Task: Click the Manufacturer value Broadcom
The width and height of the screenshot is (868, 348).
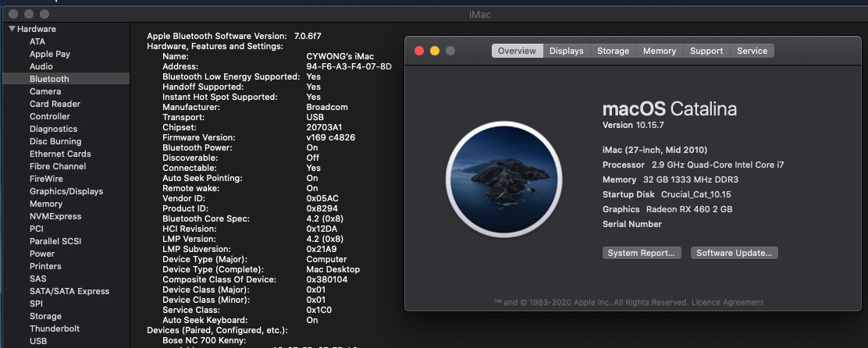Action: coord(327,107)
